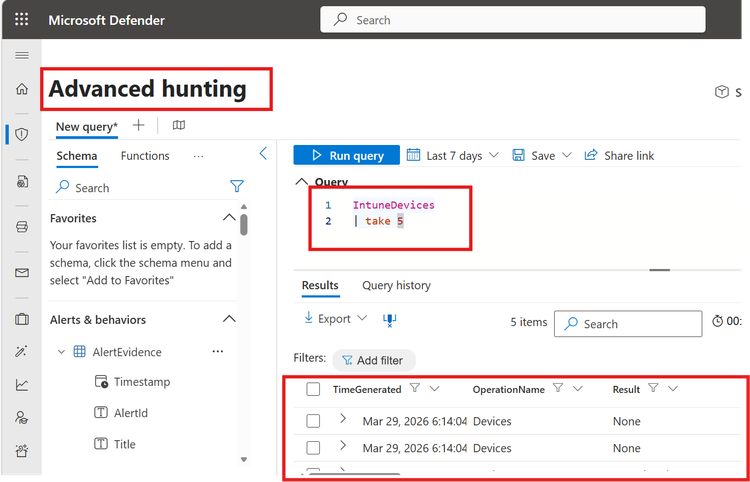
Task: Collapse Alerts & behaviors section
Action: [x=230, y=318]
